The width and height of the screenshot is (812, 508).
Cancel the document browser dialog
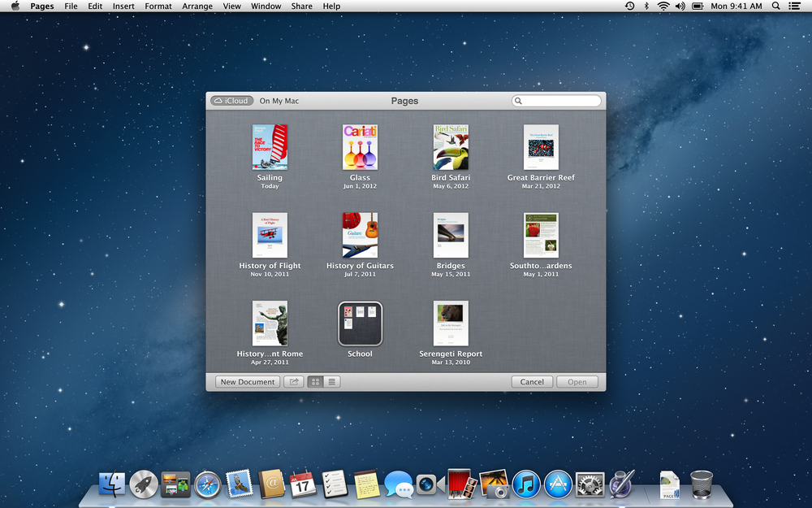point(532,382)
